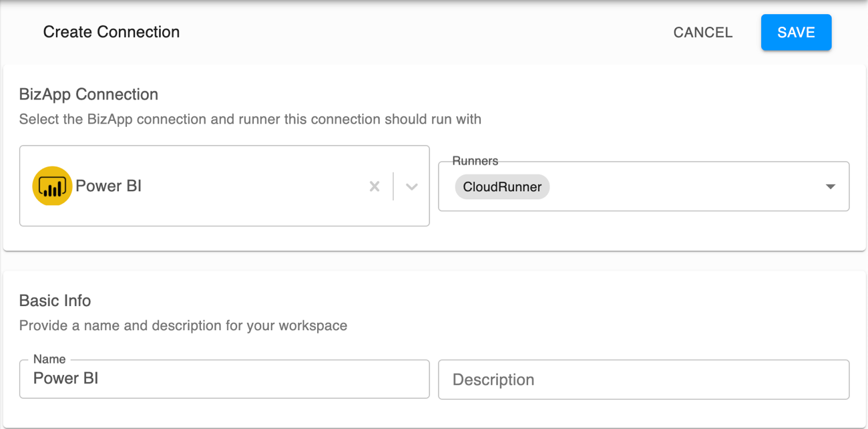Click the dropdown chevron beside Power BI
This screenshot has width=868, height=429.
pos(412,186)
